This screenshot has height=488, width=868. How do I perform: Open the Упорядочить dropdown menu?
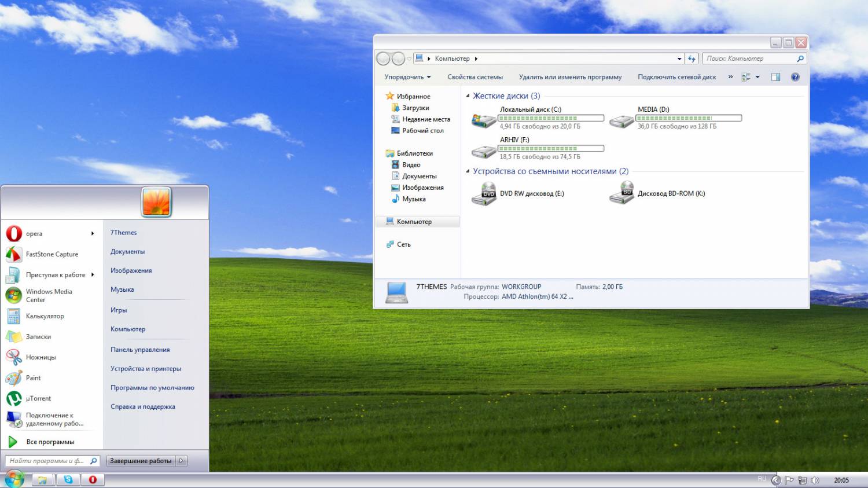pos(407,77)
